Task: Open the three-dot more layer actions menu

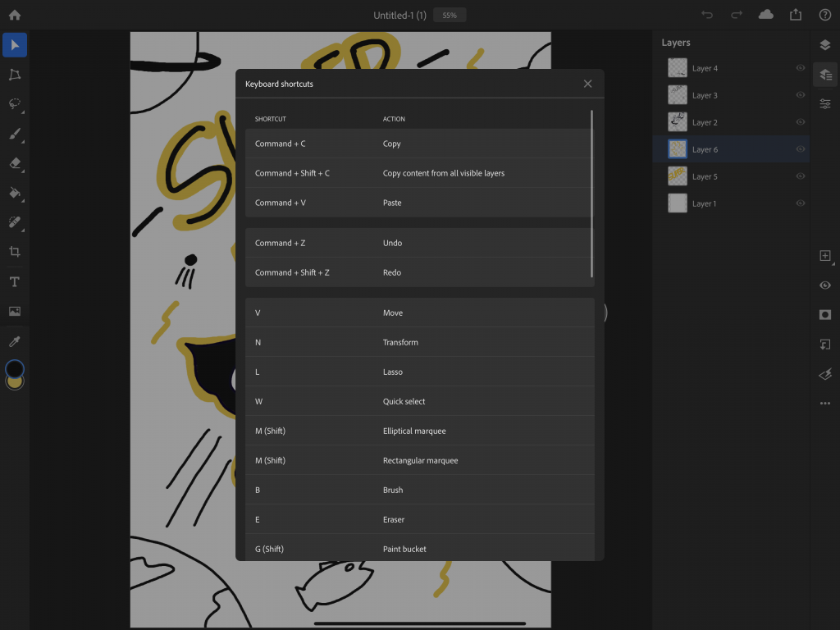Action: pyautogui.click(x=825, y=404)
